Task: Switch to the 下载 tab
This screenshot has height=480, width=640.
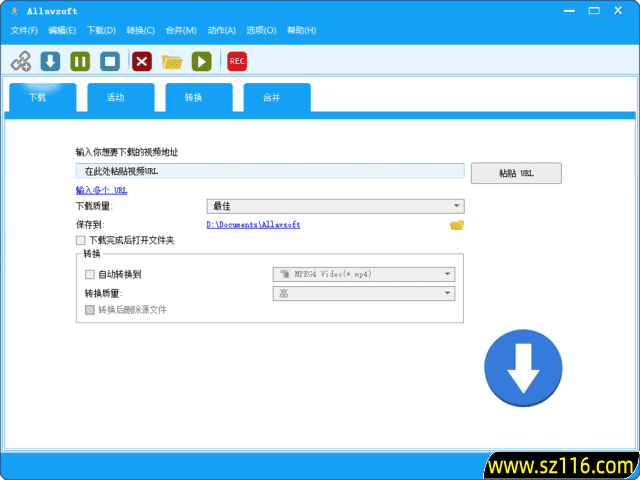Action: tap(42, 98)
